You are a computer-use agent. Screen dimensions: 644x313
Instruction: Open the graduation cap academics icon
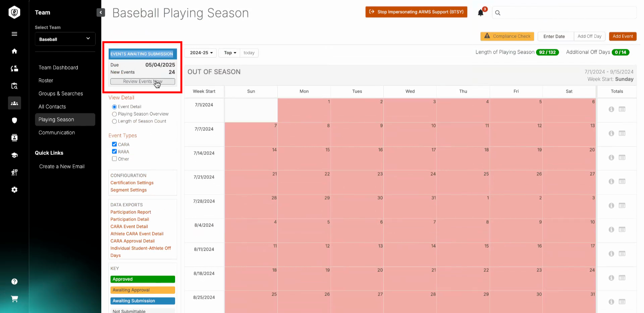14,155
